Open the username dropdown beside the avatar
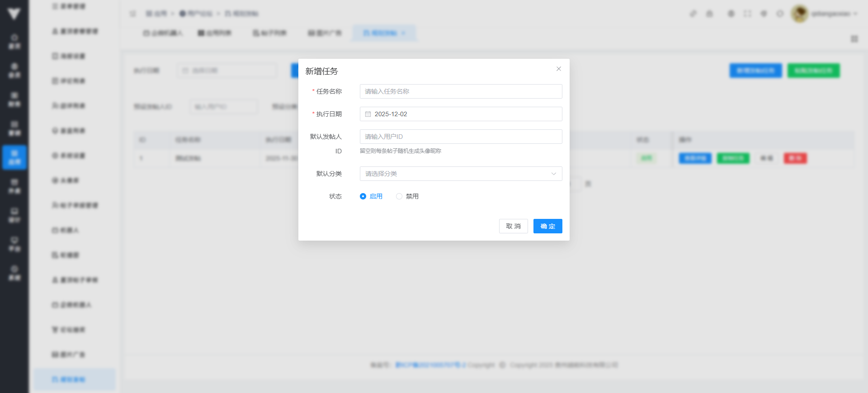The height and width of the screenshot is (393, 868). (834, 14)
